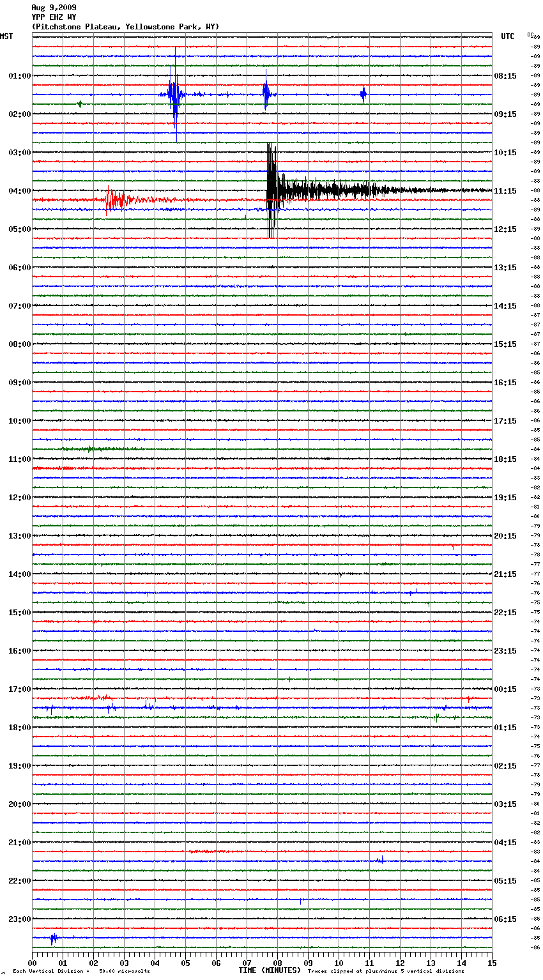This screenshot has width=543, height=980.
Task: Select the 17:00 MST time label
Action: [20, 689]
